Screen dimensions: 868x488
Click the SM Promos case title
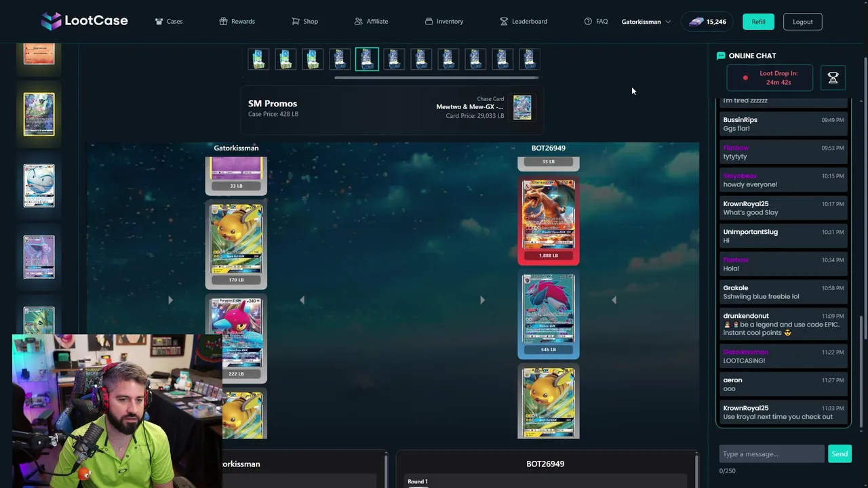pos(273,104)
